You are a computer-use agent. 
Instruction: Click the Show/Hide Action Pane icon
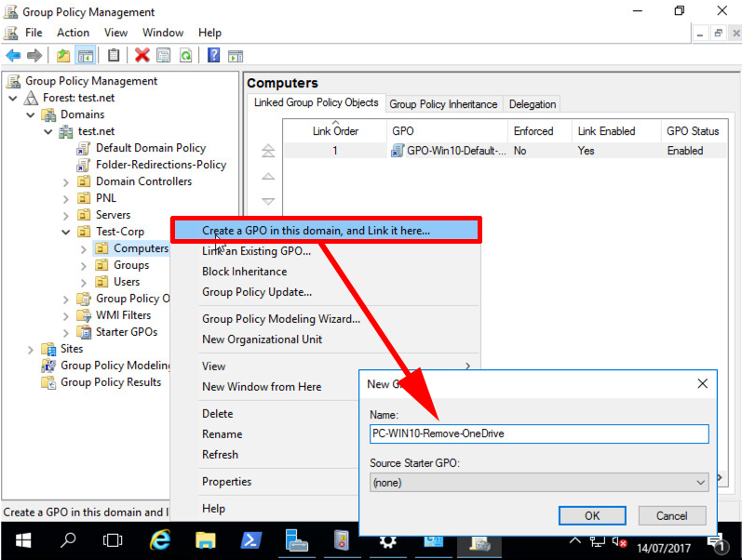(x=236, y=56)
